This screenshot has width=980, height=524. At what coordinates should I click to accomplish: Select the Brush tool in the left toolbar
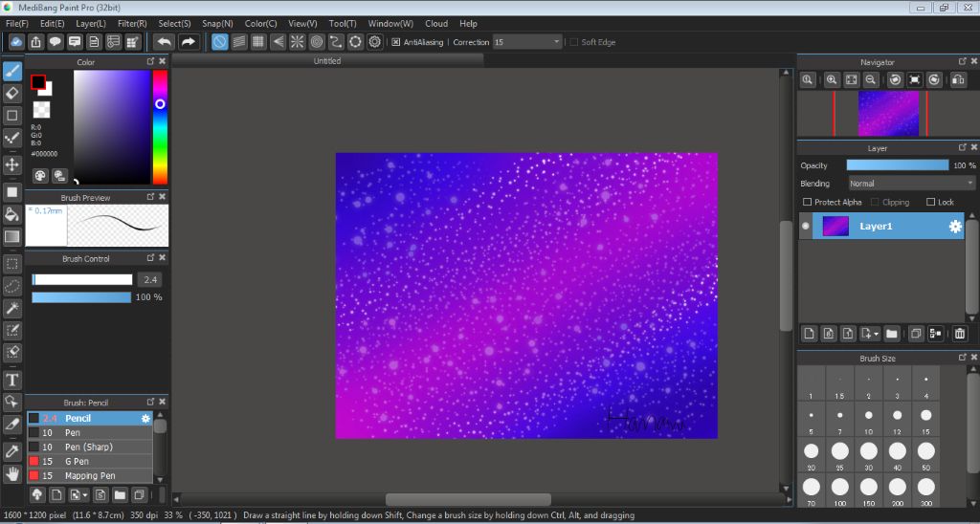pos(11,71)
